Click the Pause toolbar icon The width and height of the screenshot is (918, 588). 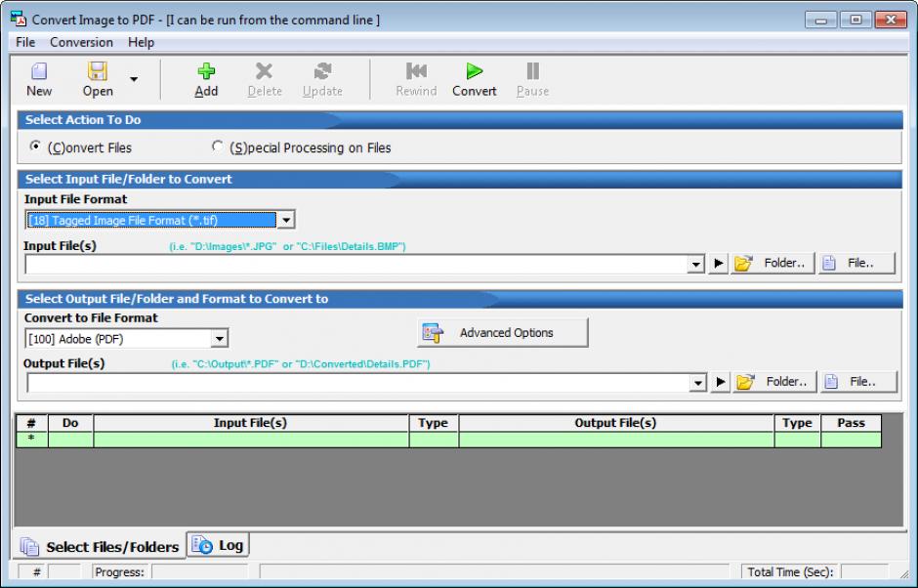[x=532, y=71]
